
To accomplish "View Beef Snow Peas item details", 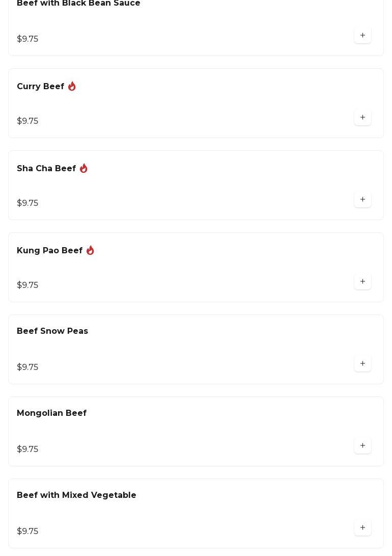I will click(x=52, y=331).
